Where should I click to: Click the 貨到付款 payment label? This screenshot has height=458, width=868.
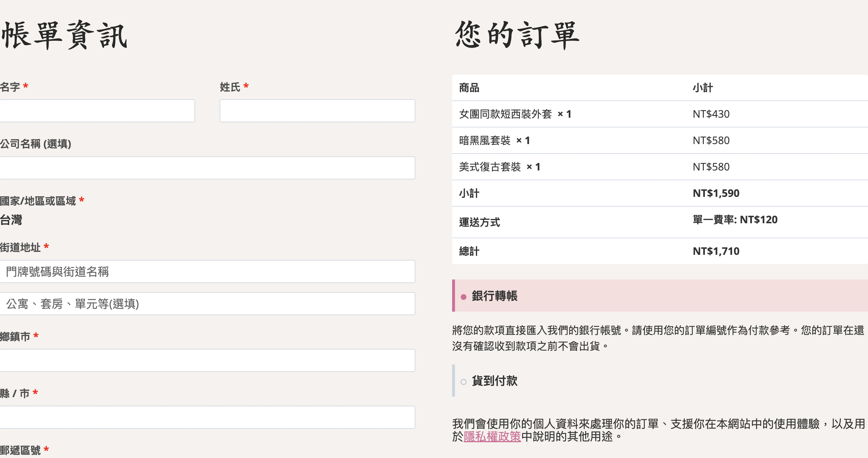494,381
